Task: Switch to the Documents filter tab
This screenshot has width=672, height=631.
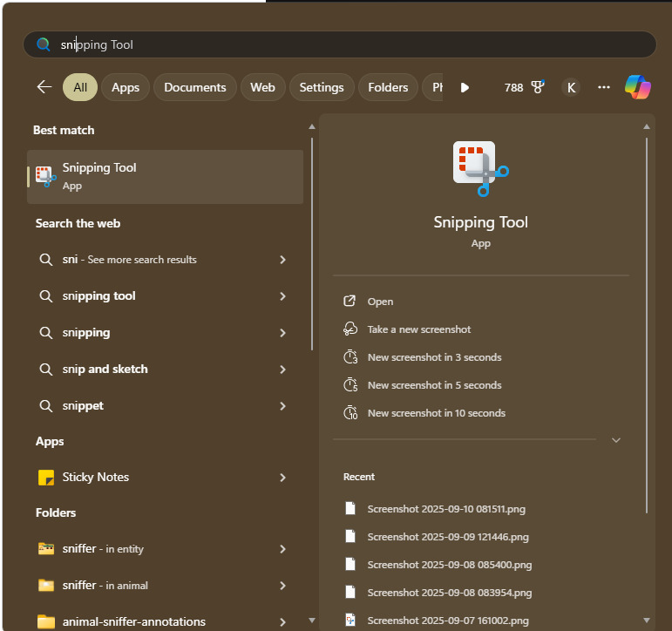Action: click(x=195, y=87)
